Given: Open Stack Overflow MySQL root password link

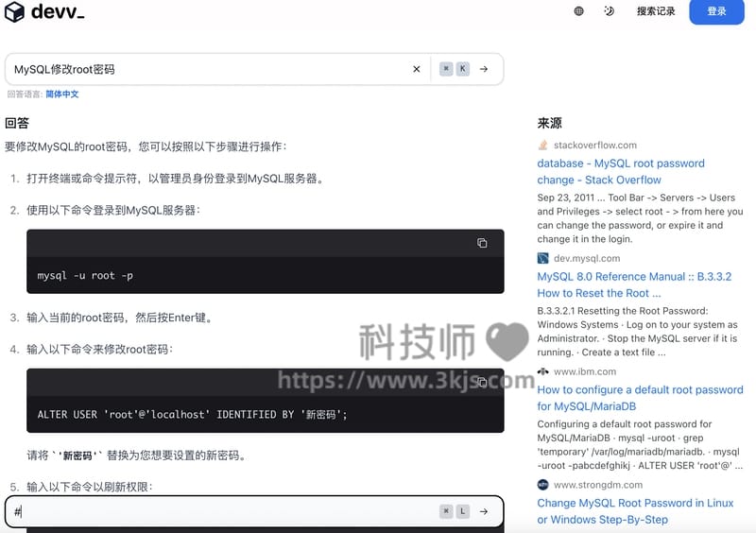Looking at the screenshot, I should (x=621, y=172).
